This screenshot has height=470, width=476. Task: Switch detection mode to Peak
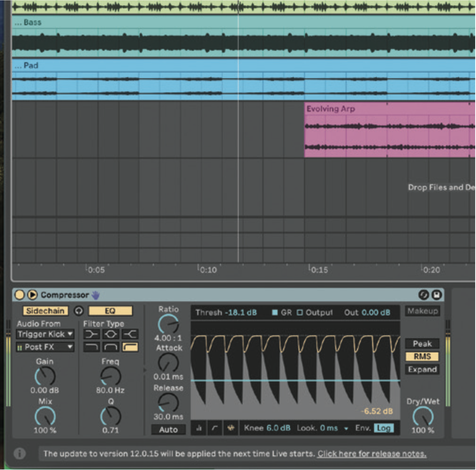[422, 344]
